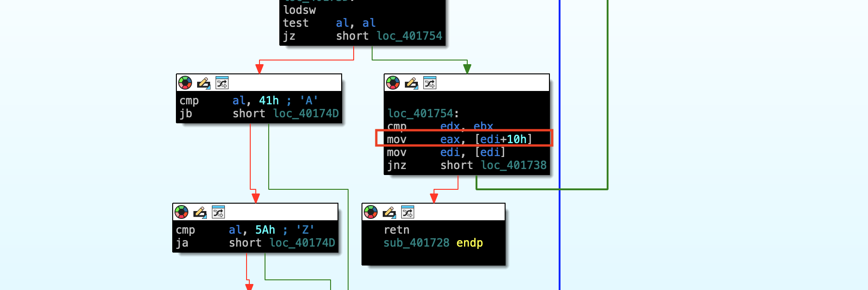Click edit icon in loc_401754 node

coord(411,83)
